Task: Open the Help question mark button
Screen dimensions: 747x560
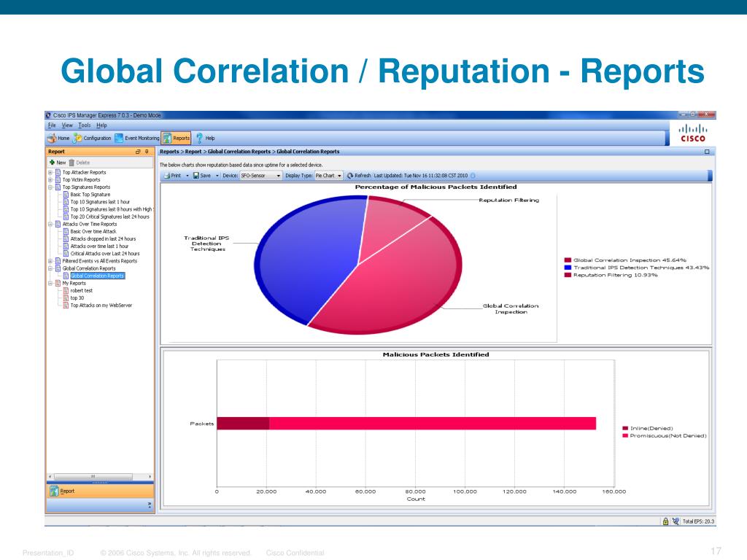Action: point(205,138)
